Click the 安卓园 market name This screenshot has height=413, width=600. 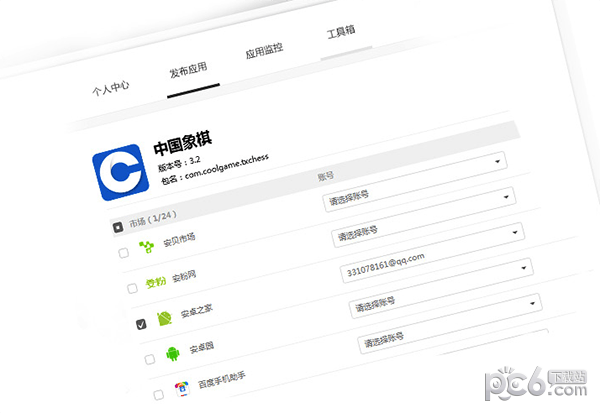click(x=202, y=348)
